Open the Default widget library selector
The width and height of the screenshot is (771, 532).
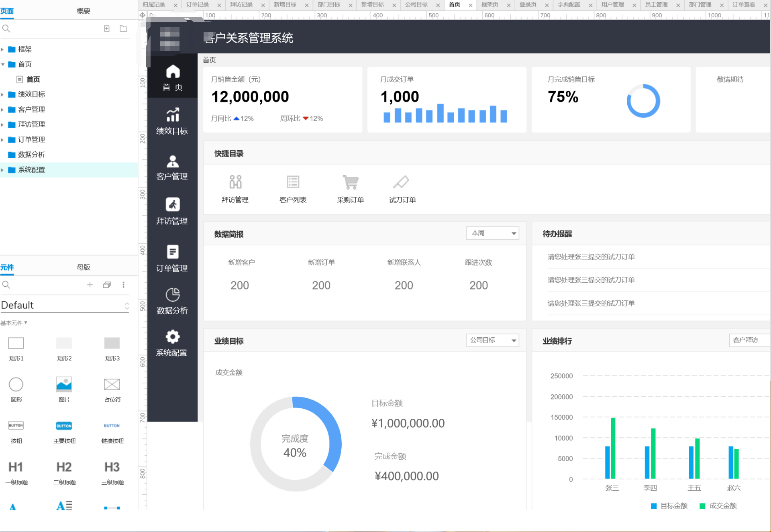65,305
